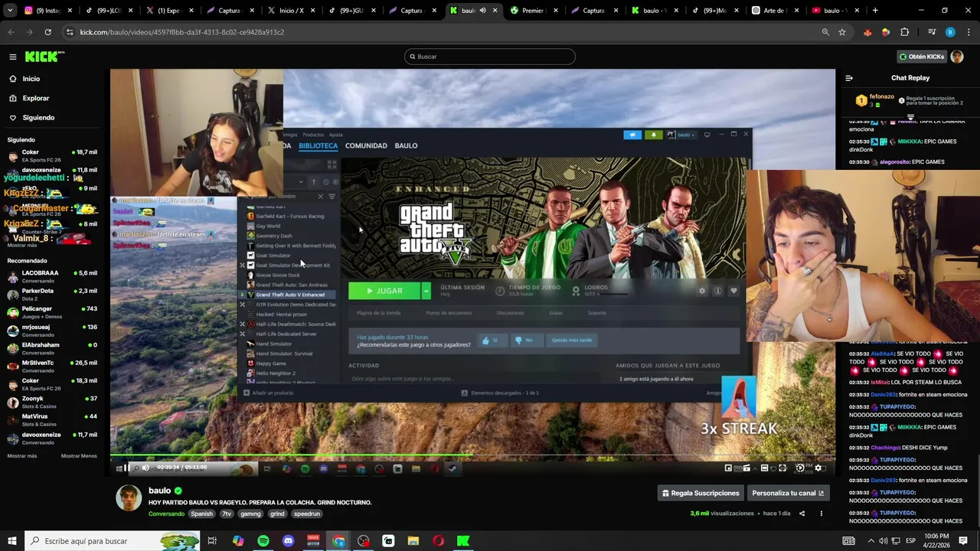Screen dimensions: 980x551
Task: Collapse list with Mostrar Menos
Action: coord(79,455)
